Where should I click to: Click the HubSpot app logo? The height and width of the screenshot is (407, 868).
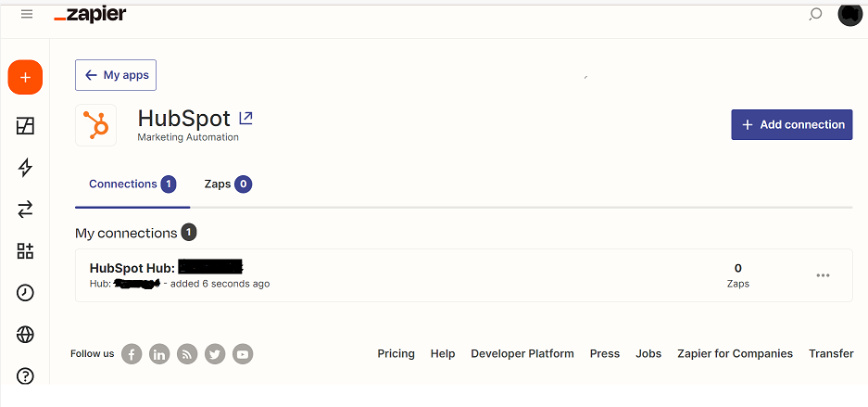95,125
